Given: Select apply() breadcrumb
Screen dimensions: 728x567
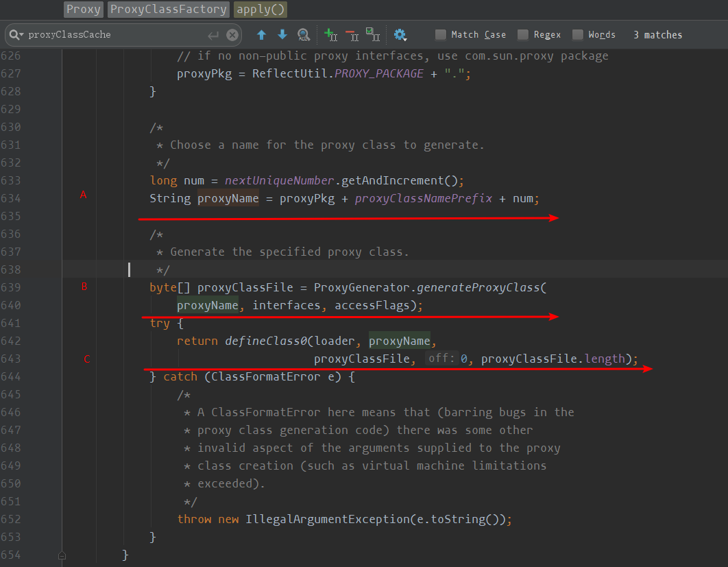Looking at the screenshot, I should point(260,10).
